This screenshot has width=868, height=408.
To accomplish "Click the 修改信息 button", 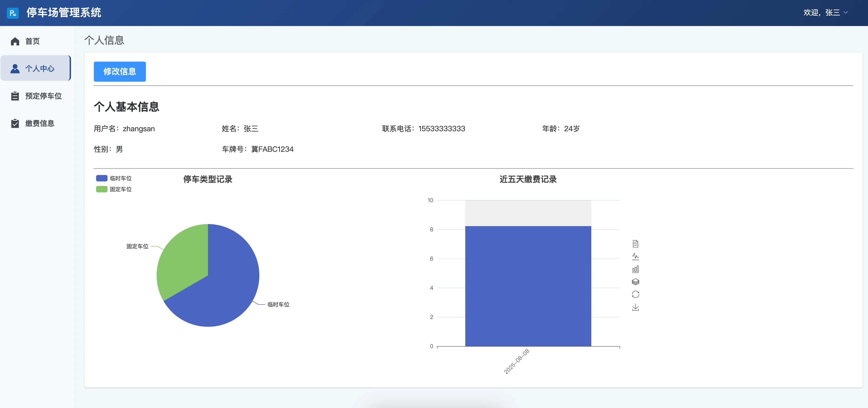I will 120,71.
